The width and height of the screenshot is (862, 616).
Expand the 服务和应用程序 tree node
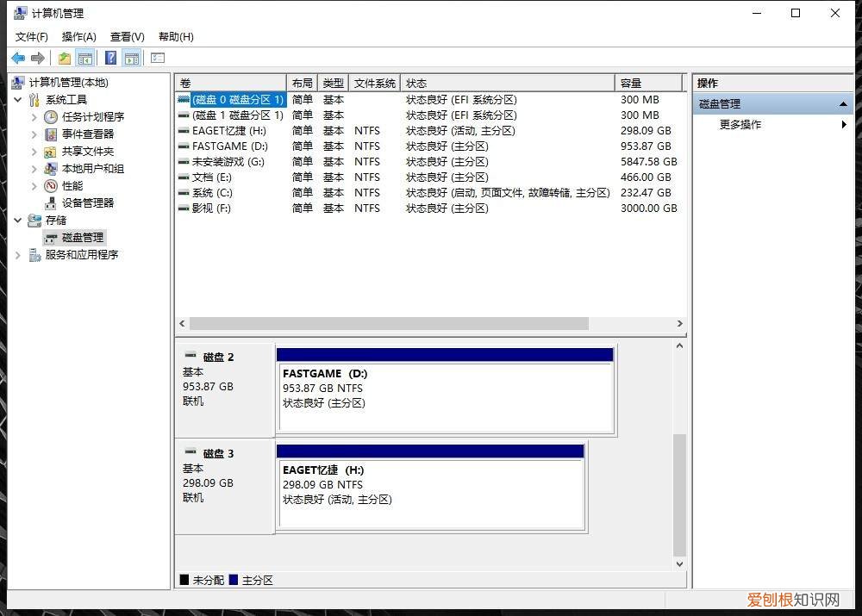18,255
